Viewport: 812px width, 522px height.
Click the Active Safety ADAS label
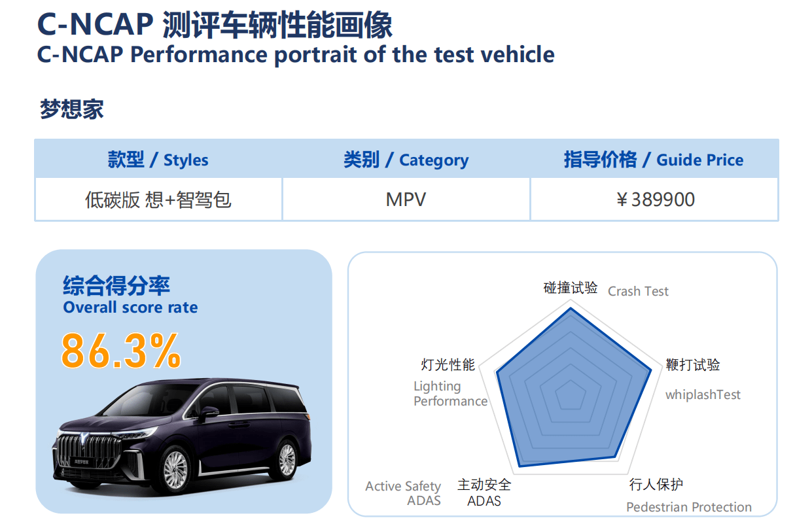pyautogui.click(x=403, y=493)
